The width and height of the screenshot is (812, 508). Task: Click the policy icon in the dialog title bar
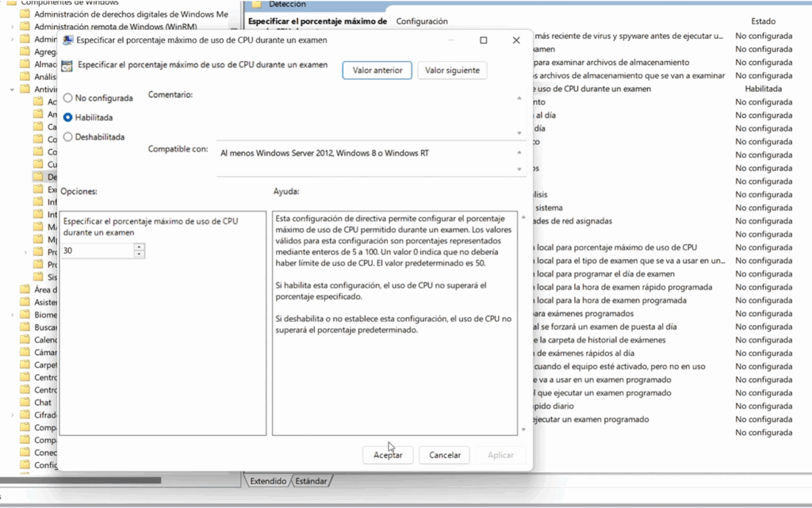68,40
